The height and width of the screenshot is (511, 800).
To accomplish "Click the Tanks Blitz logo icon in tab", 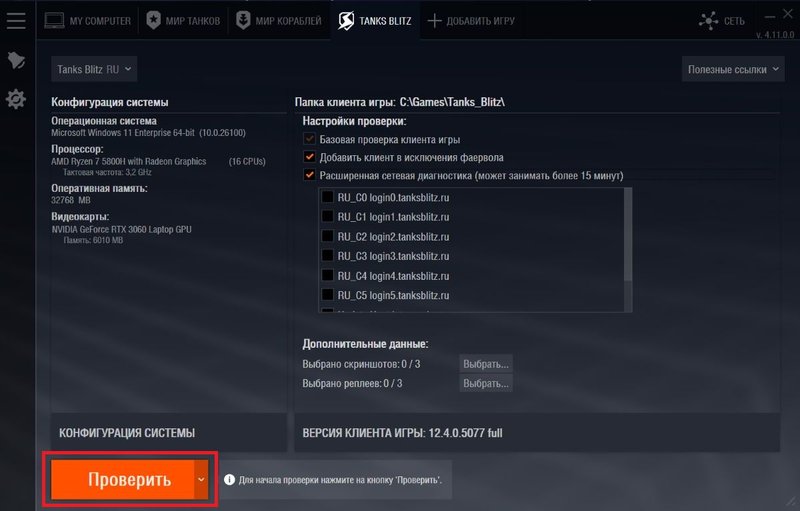I will point(346,21).
